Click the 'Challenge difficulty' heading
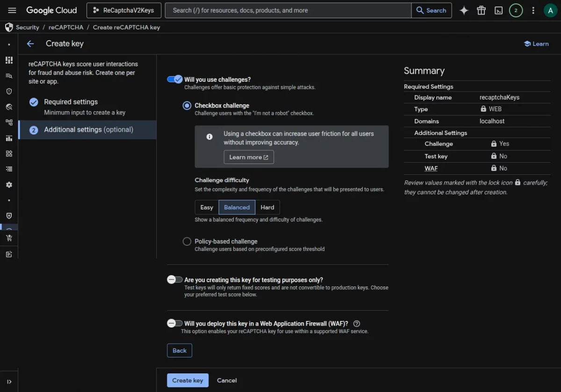 pos(222,180)
